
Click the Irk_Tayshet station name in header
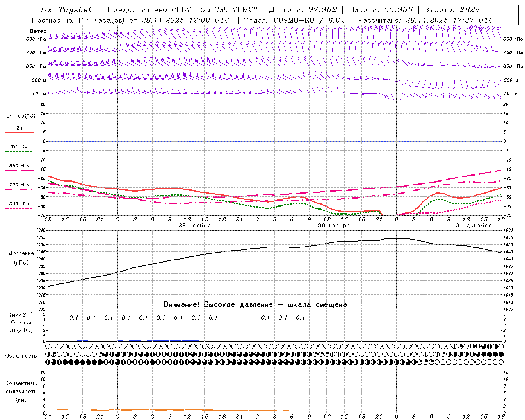(x=66, y=10)
